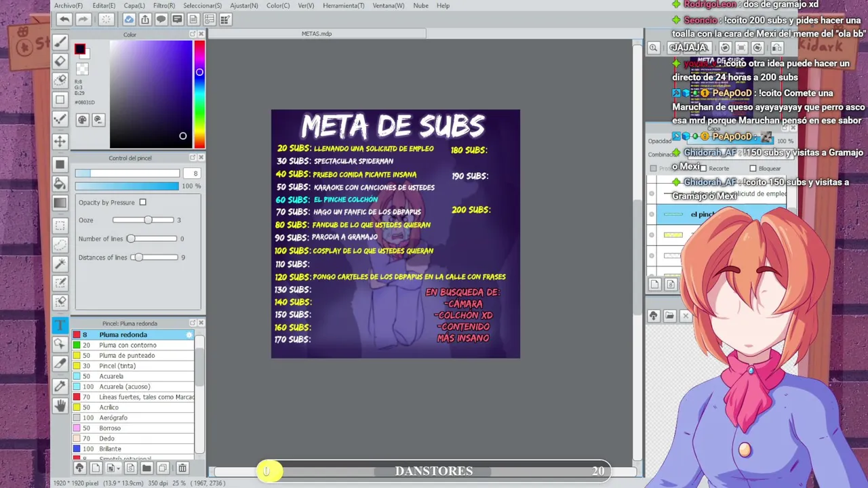868x488 pixels.
Task: Open the color palette icon
Action: [x=82, y=120]
